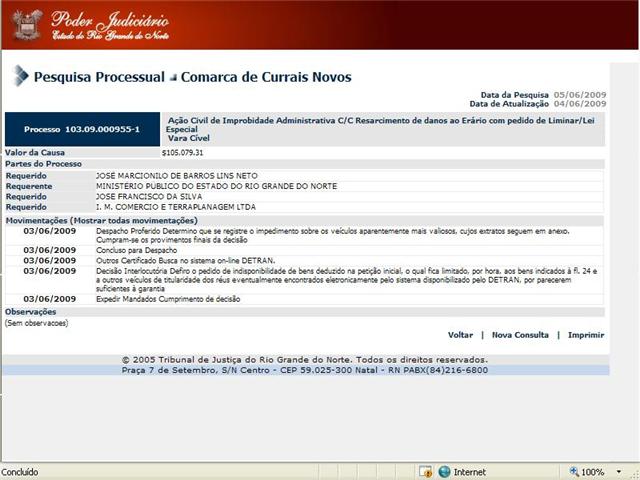Click the Internet globe icon in status bar
This screenshot has width=640, height=480.
click(444, 472)
